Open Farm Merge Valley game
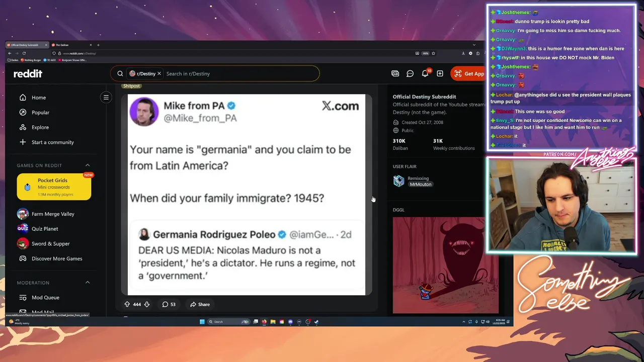Image resolution: width=644 pixels, height=362 pixels. tap(53, 214)
